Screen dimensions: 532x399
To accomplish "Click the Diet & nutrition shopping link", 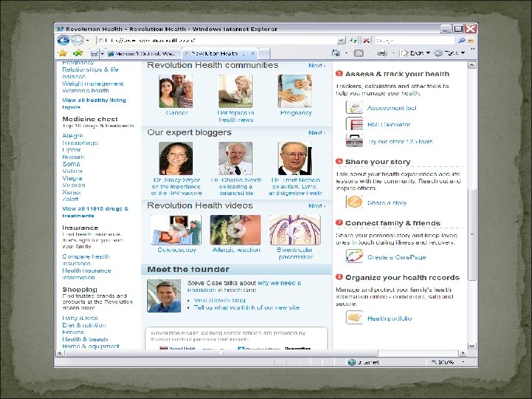I will (84, 325).
